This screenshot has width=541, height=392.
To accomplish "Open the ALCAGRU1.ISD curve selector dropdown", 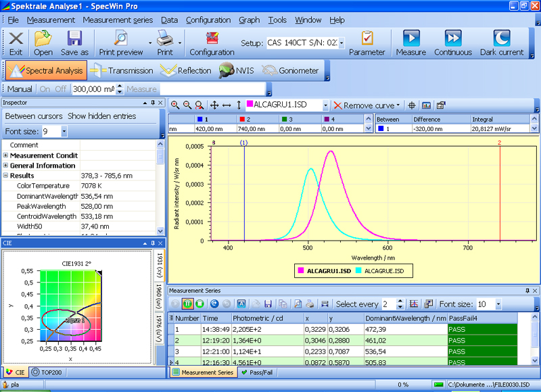I will 325,105.
